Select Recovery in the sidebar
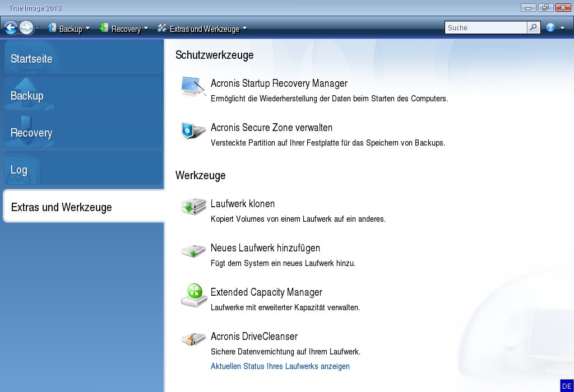 84,132
